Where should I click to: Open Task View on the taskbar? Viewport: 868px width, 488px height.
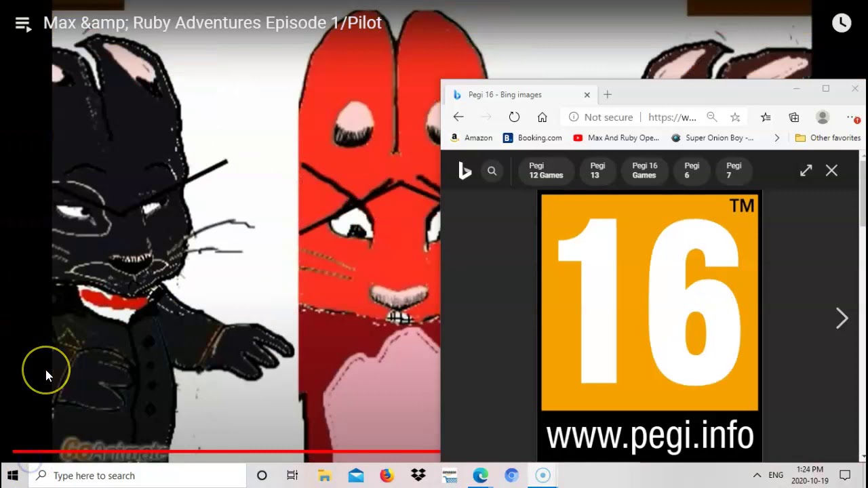tap(292, 475)
